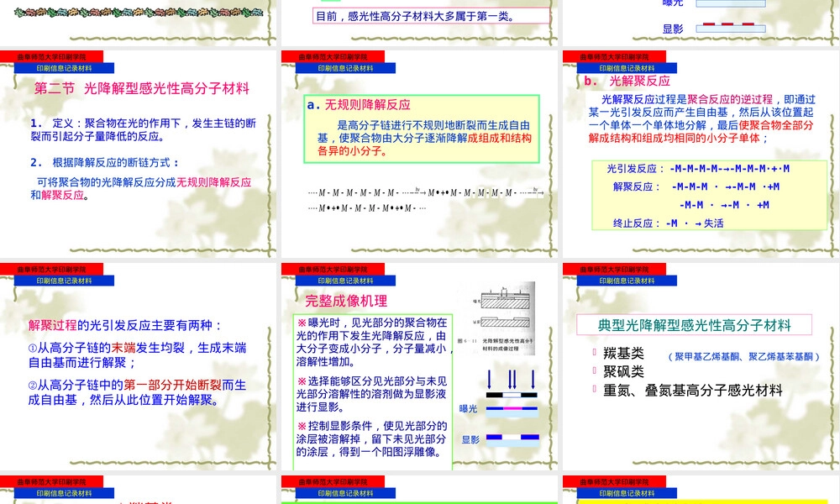This screenshot has width=840, height=504.
Task: Click the line 2. 根据降解反应的断链方式：
Action: coord(104,163)
